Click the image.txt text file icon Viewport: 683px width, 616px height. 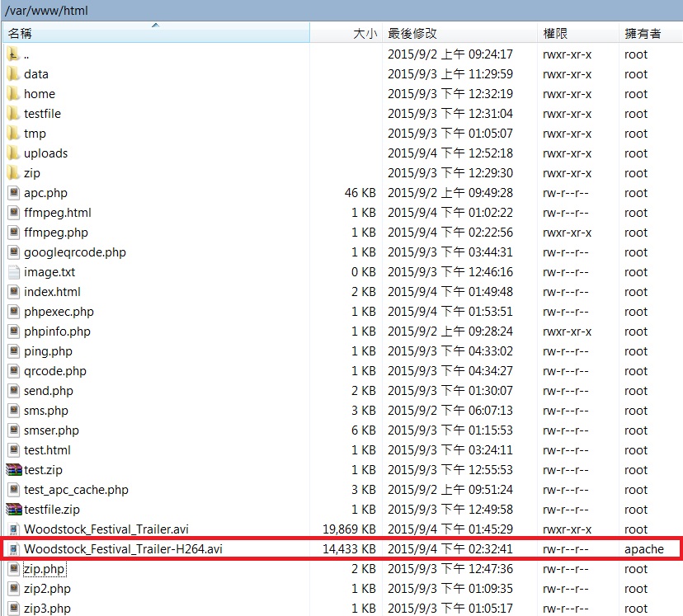point(14,272)
